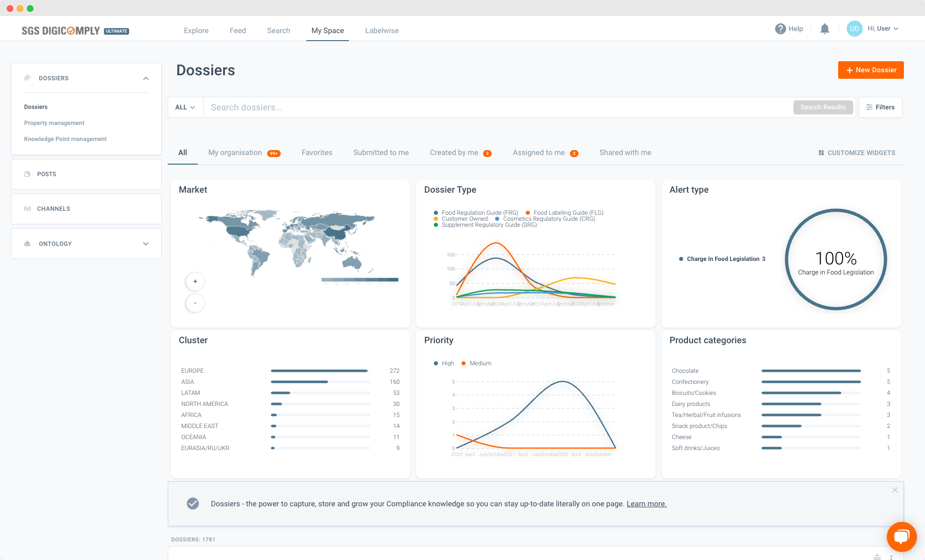Open the chat support bubble
The height and width of the screenshot is (560, 925).
click(901, 537)
